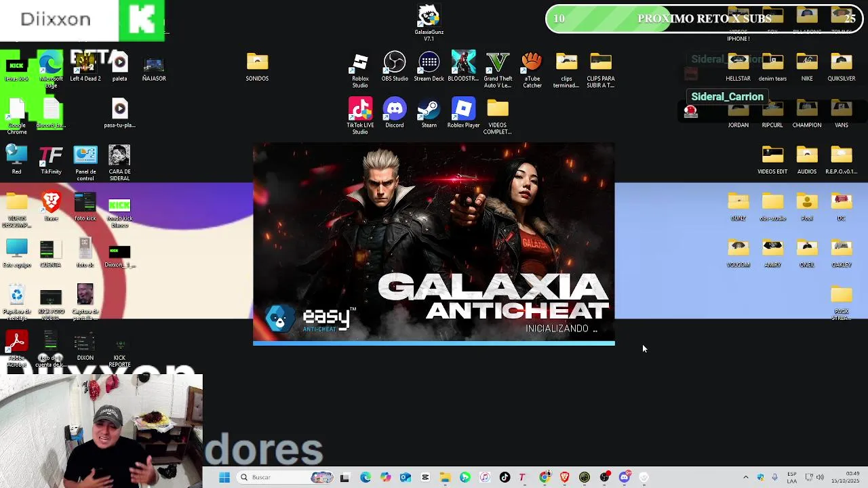The image size is (868, 488).
Task: Open the SONIDOS folder
Action: (x=257, y=67)
